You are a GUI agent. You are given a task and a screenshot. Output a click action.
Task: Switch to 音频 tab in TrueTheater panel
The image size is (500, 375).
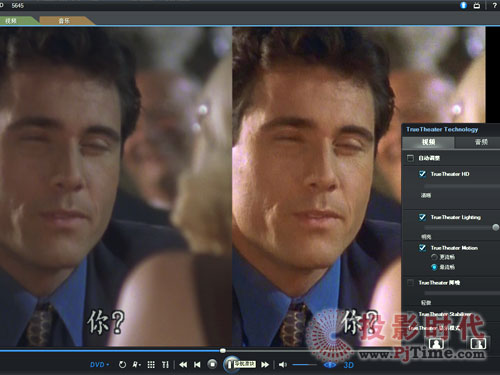[481, 142]
